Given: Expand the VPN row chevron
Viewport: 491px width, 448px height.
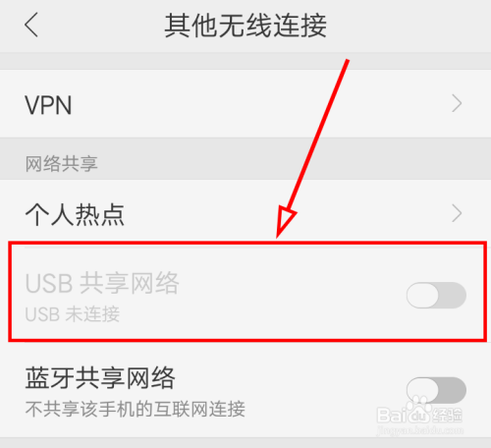Looking at the screenshot, I should click(457, 103).
